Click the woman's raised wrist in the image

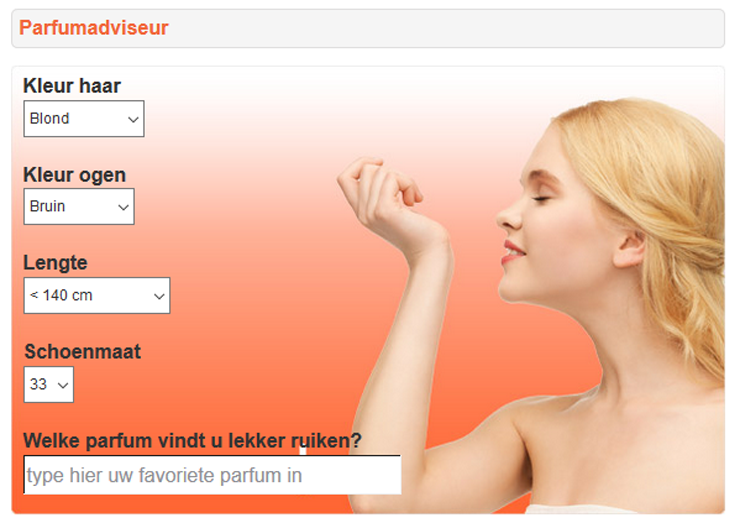point(425,245)
